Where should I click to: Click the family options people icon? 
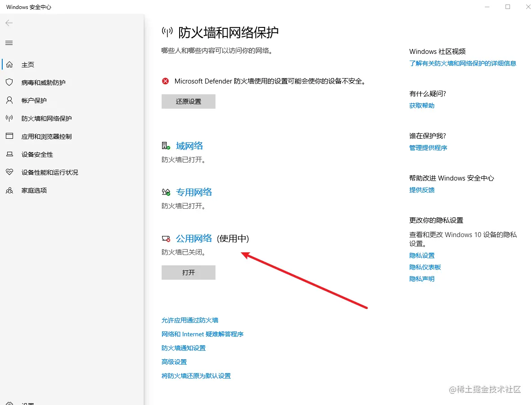pos(9,190)
